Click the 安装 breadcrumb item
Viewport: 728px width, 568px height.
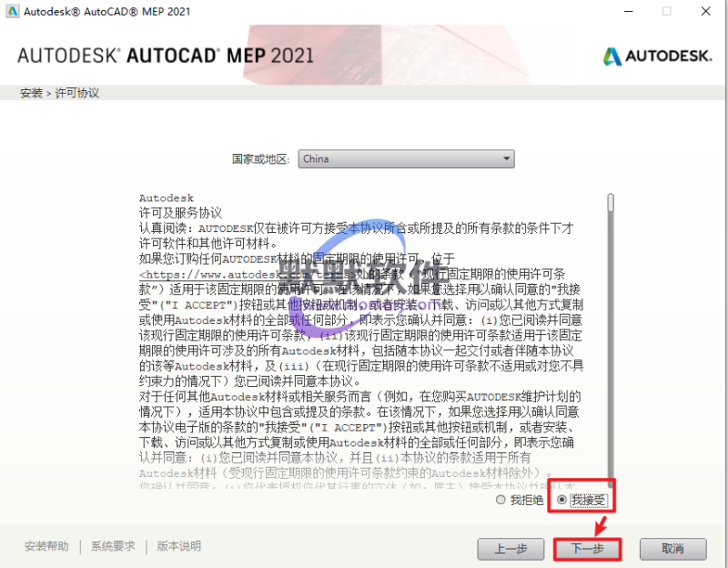pyautogui.click(x=31, y=94)
